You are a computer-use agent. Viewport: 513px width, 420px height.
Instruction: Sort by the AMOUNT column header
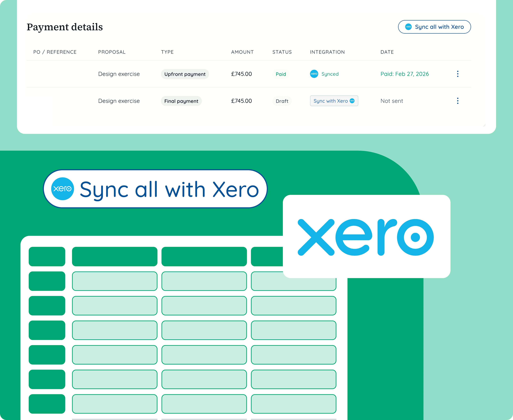coord(242,52)
